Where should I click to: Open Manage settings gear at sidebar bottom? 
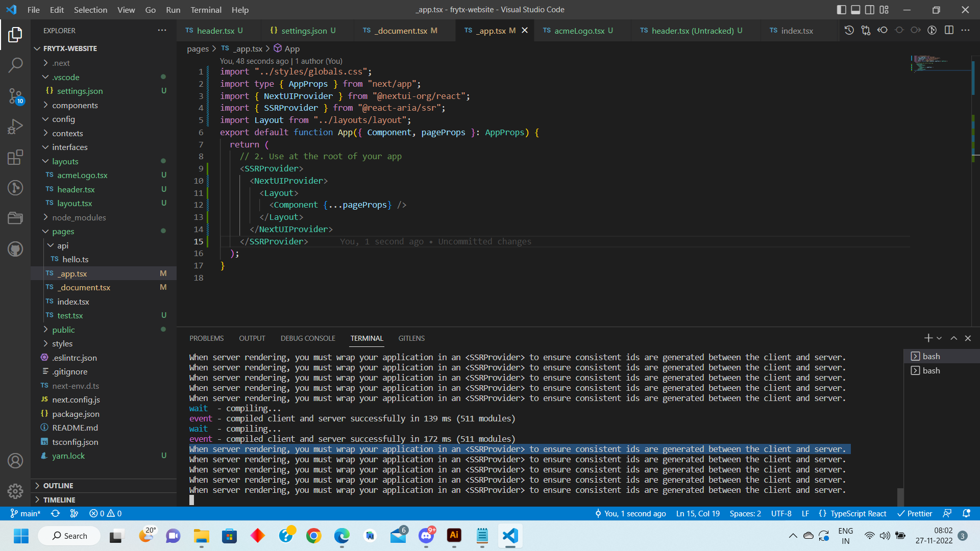point(15,491)
